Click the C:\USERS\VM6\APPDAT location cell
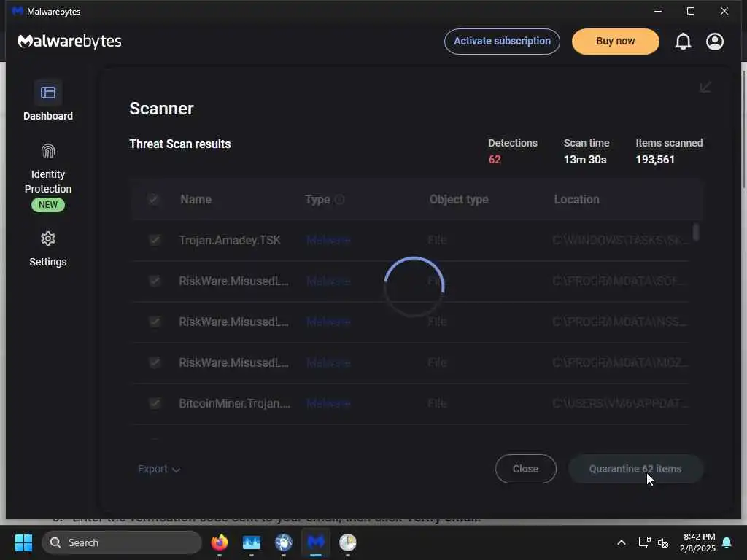 (621, 404)
